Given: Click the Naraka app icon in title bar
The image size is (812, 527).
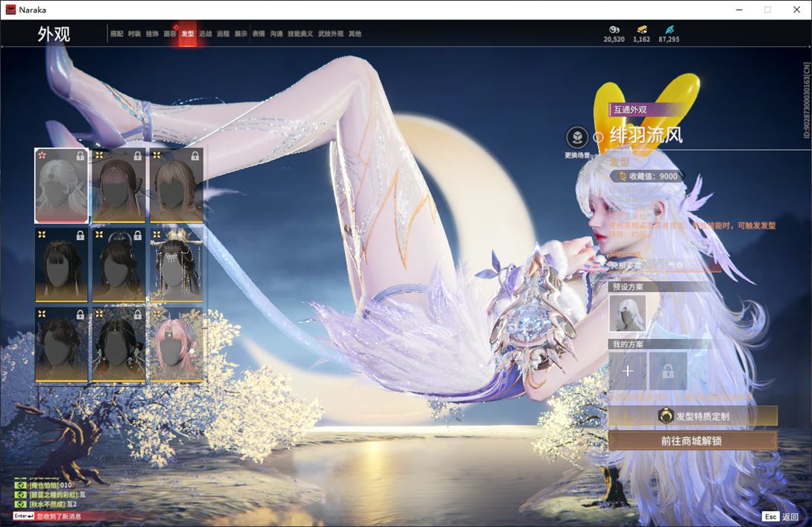Looking at the screenshot, I should click(10, 10).
